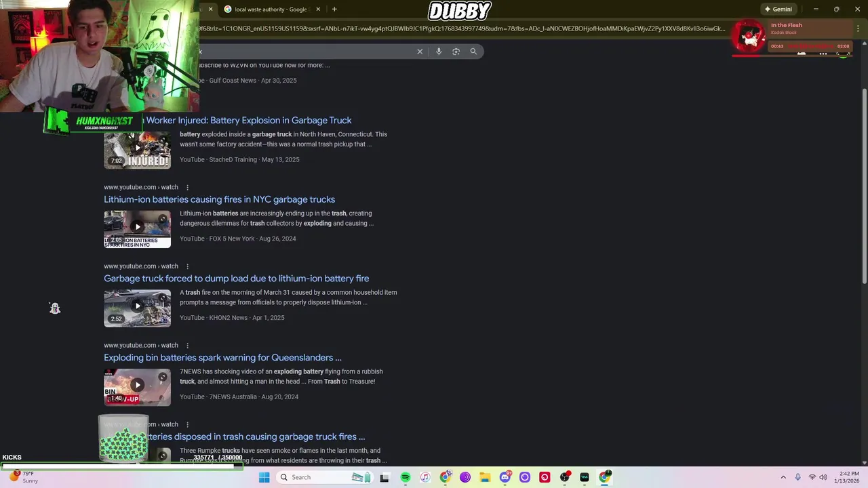Show hidden system tray icons
The width and height of the screenshot is (868, 488).
coord(783,477)
